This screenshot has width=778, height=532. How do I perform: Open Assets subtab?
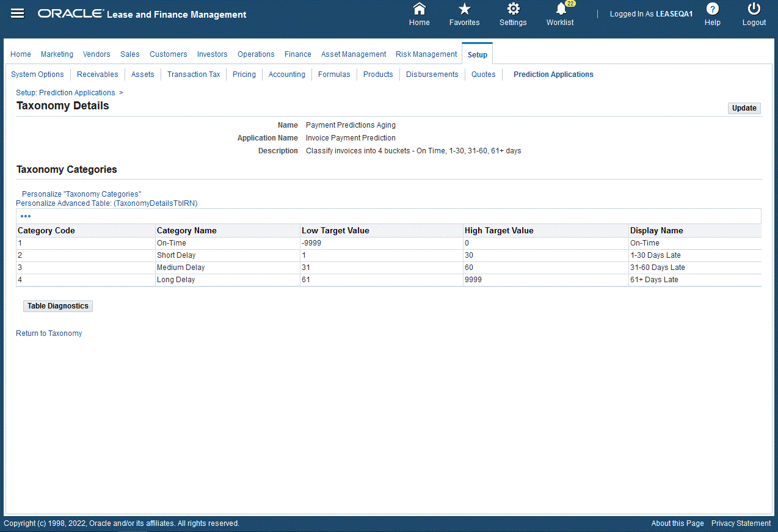(x=143, y=75)
